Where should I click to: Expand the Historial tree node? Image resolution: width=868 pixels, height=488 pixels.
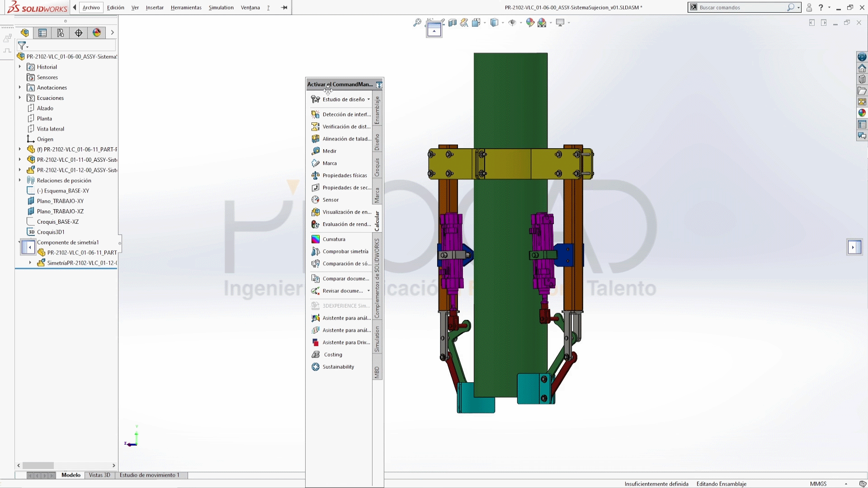click(19, 67)
